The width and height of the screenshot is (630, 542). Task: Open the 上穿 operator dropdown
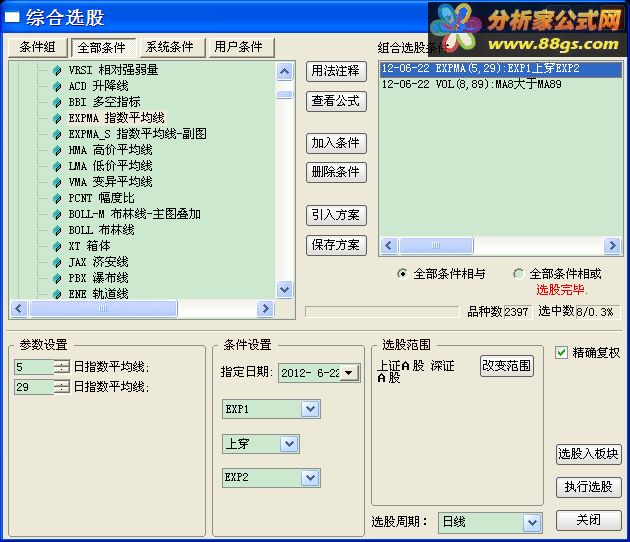289,444
